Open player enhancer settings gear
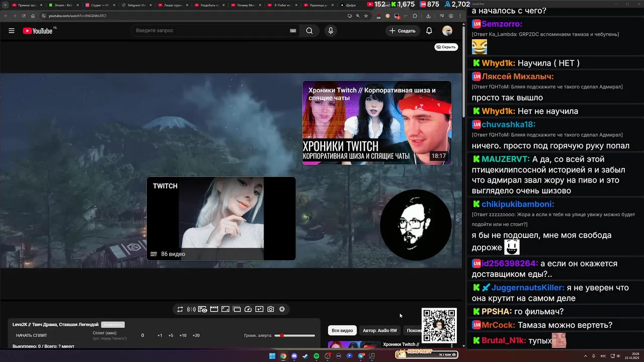 (282, 309)
